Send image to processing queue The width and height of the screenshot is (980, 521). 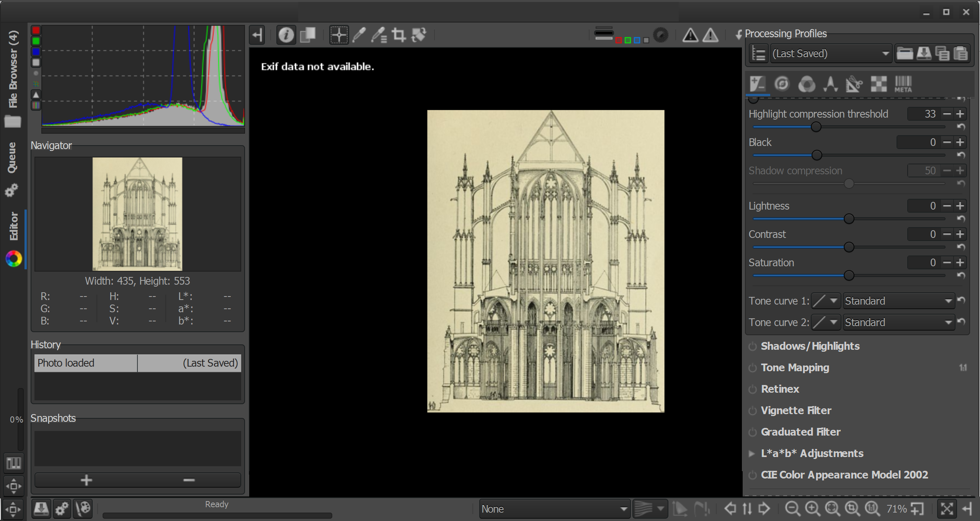point(62,509)
